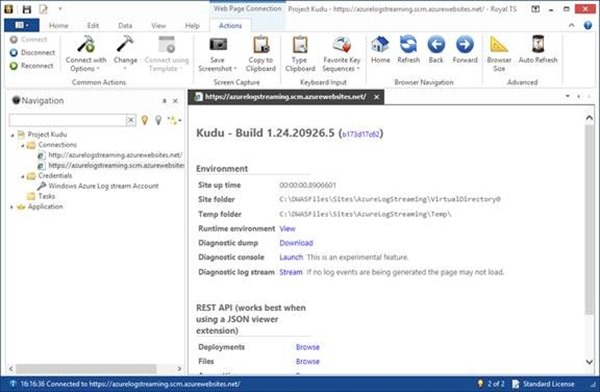600x392 pixels.
Task: Navigate Back in browser
Action: tap(436, 50)
